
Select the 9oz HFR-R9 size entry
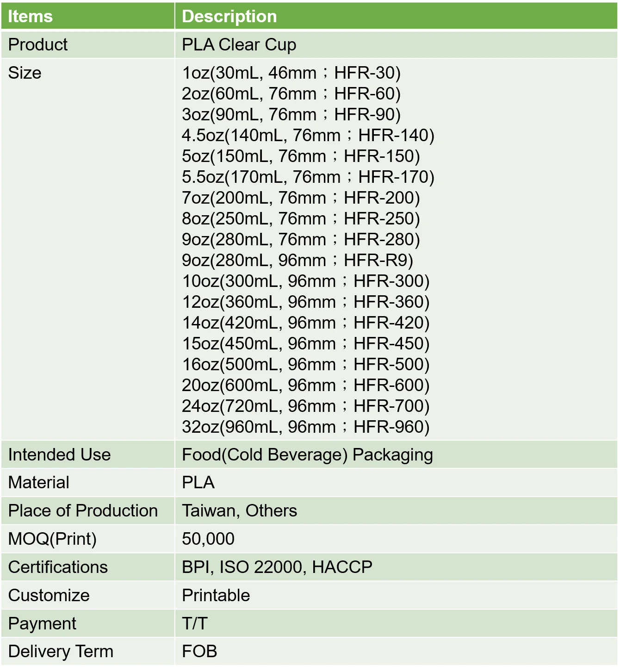tap(297, 261)
